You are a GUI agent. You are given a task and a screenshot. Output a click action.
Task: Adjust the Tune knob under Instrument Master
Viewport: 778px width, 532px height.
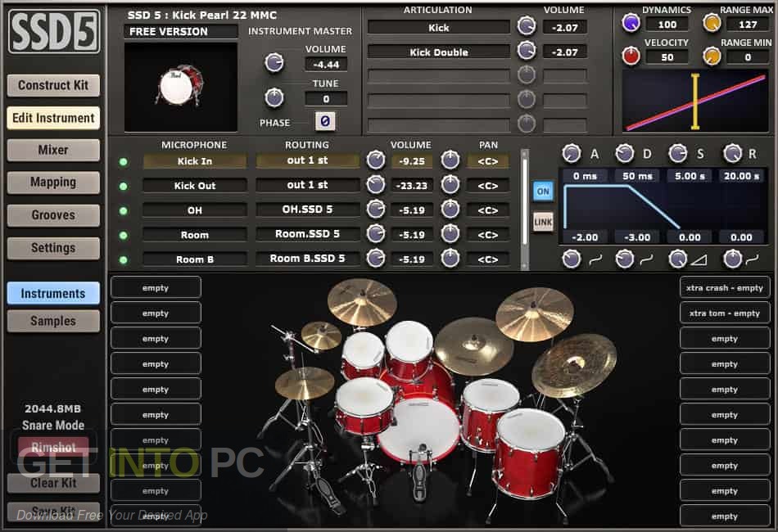[x=274, y=98]
